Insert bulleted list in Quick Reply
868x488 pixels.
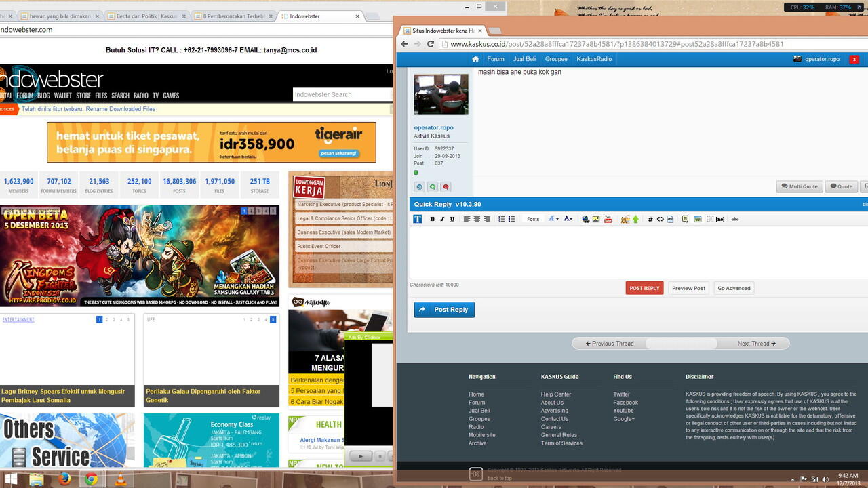tap(511, 219)
